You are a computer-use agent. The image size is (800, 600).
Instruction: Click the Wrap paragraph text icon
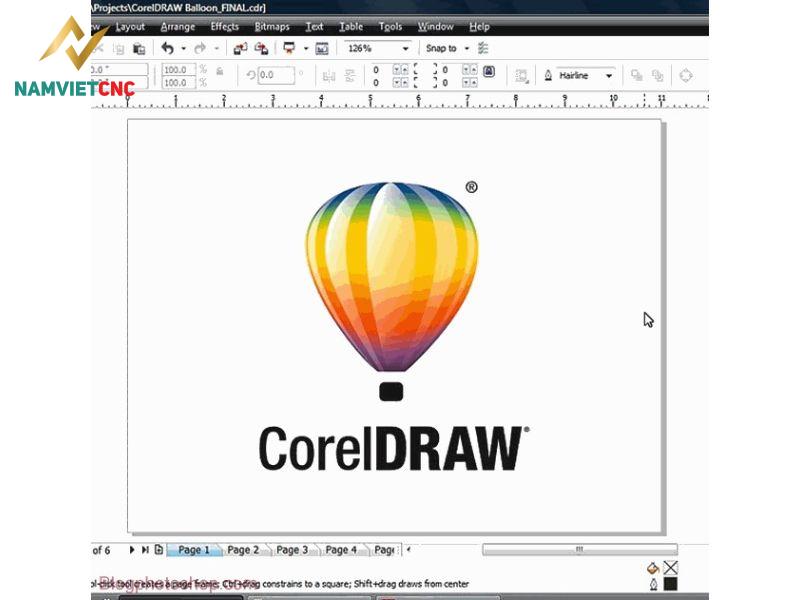click(521, 76)
